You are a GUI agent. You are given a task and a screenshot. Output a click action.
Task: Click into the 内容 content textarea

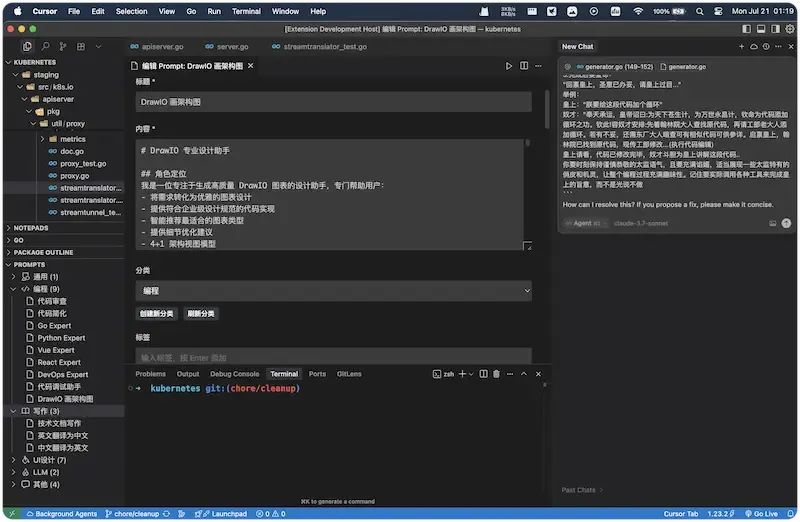point(330,194)
